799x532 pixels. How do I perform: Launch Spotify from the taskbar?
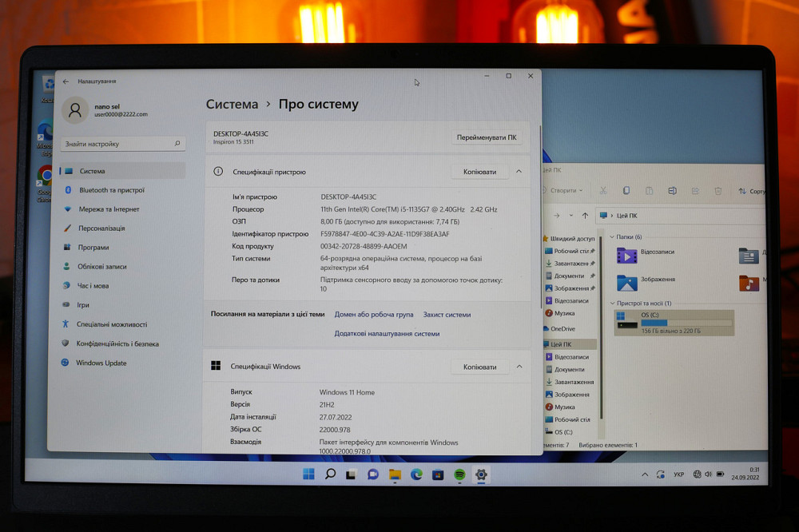click(459, 474)
